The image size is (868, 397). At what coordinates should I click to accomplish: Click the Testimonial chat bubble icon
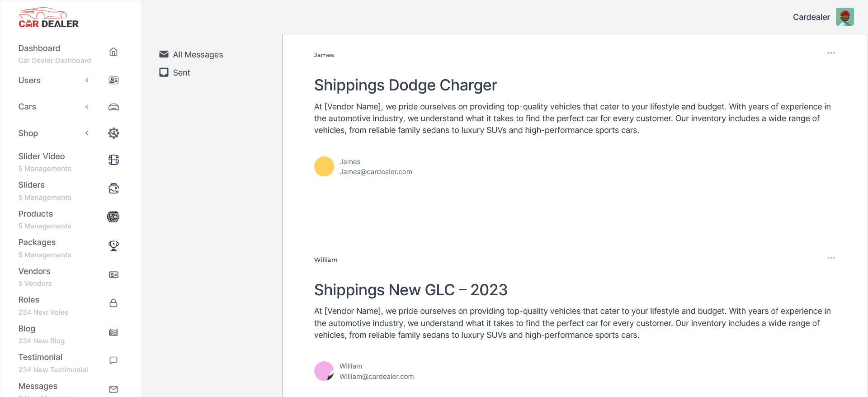point(113,360)
